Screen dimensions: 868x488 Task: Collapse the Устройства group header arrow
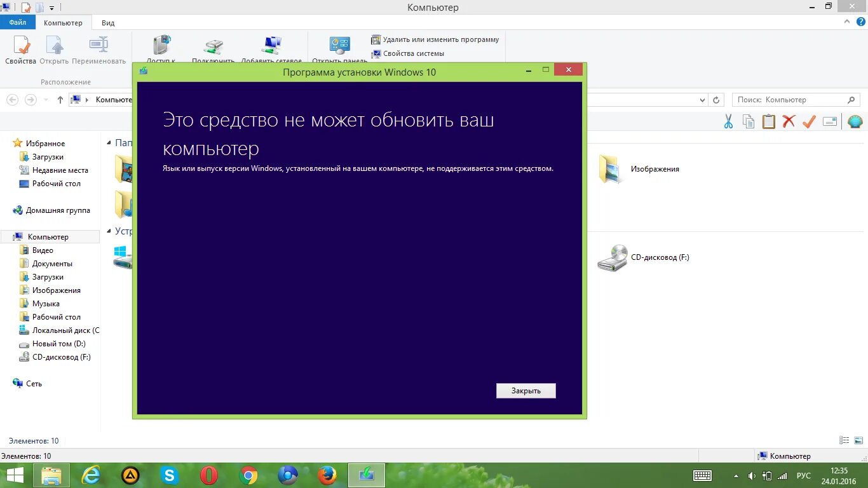point(109,231)
